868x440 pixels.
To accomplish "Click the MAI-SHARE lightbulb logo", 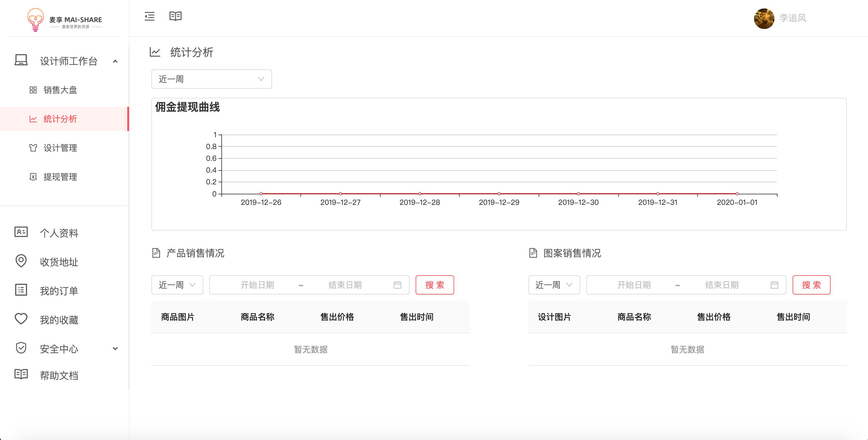I will [35, 20].
